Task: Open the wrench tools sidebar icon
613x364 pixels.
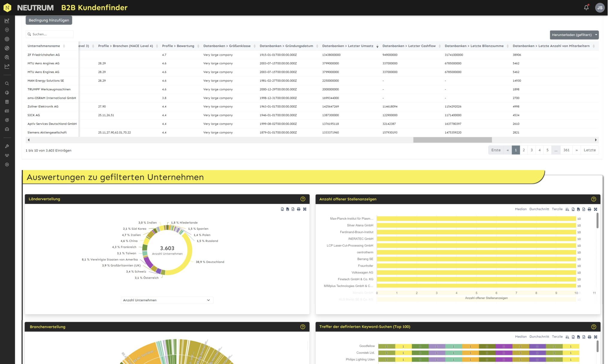Action: [x=7, y=146]
